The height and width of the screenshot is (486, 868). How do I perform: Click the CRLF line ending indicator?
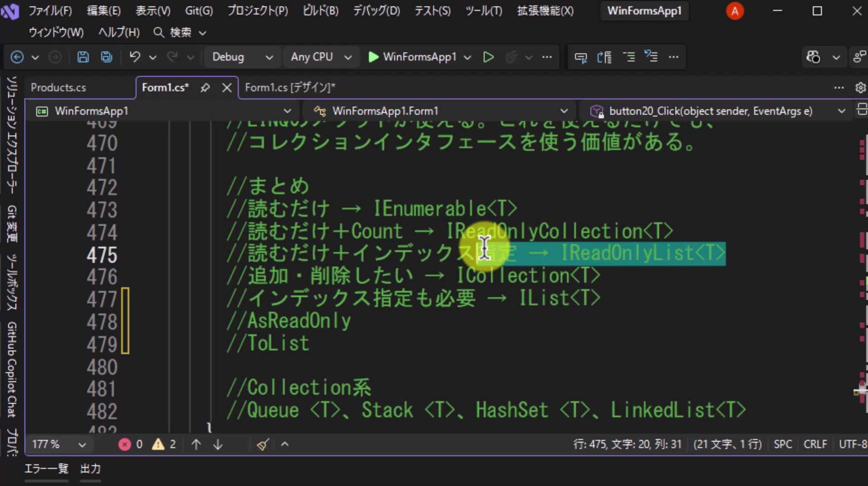[815, 444]
